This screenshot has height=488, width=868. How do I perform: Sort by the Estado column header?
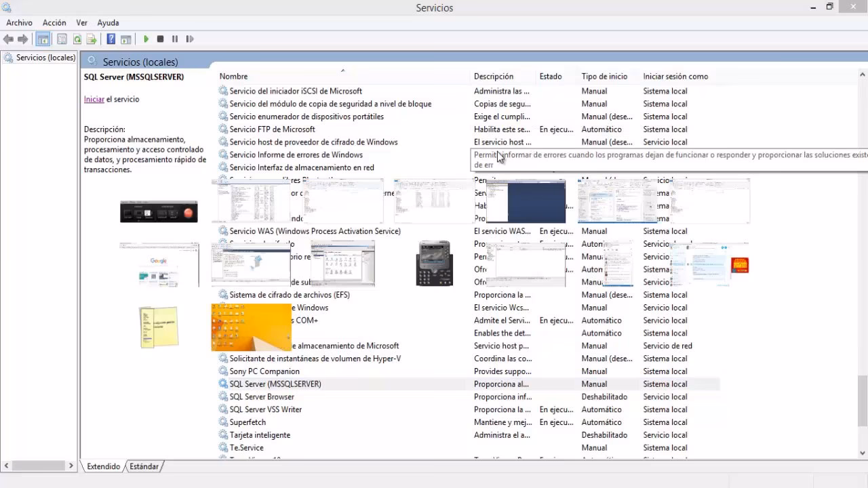point(551,77)
